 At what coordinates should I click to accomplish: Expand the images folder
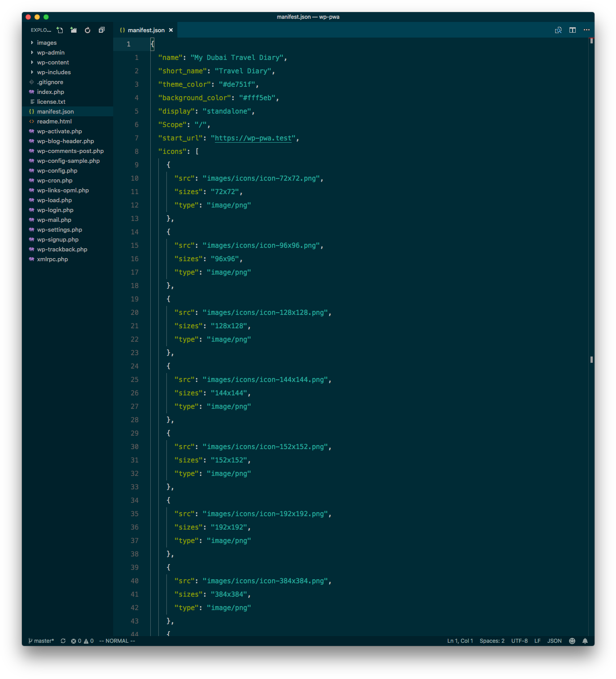point(47,43)
